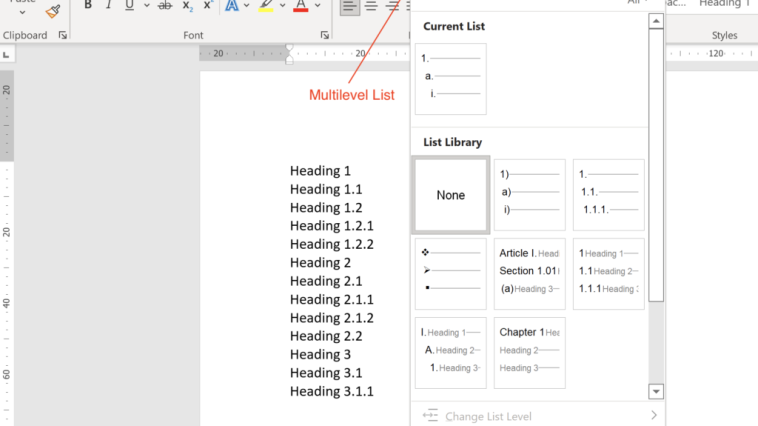Apply strikethrough to text
The image size is (758, 426).
165,5
